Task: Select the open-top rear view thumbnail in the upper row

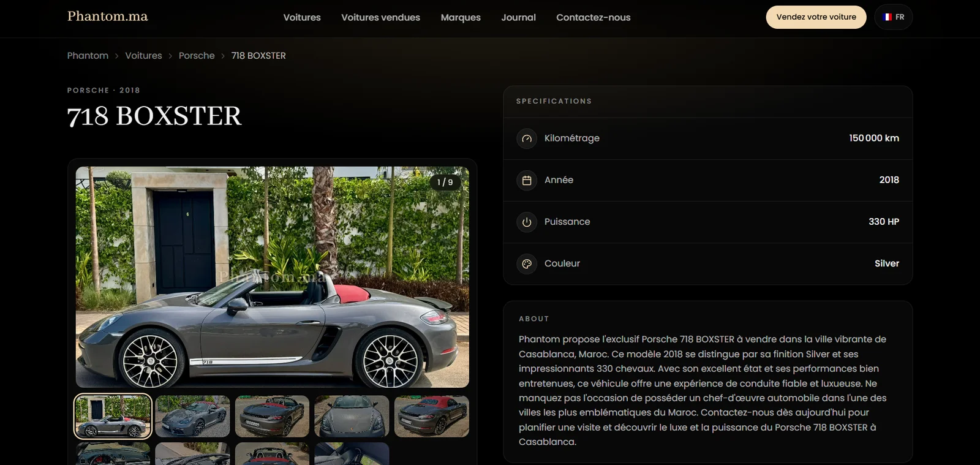Action: tap(272, 417)
